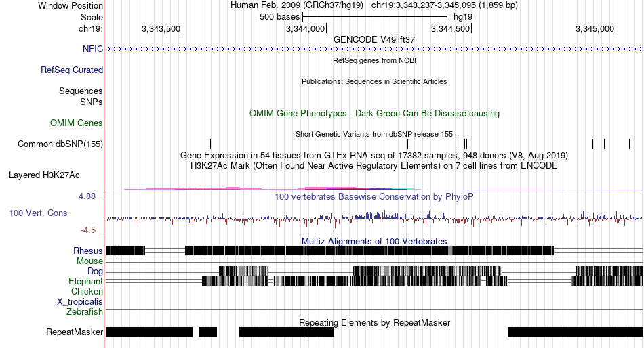
Task: Click the Dog leftmost alignment block
Action: pos(243,271)
